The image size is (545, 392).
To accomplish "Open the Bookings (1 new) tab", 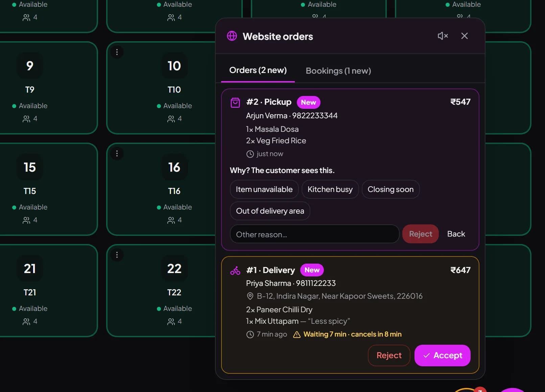I will (x=338, y=71).
